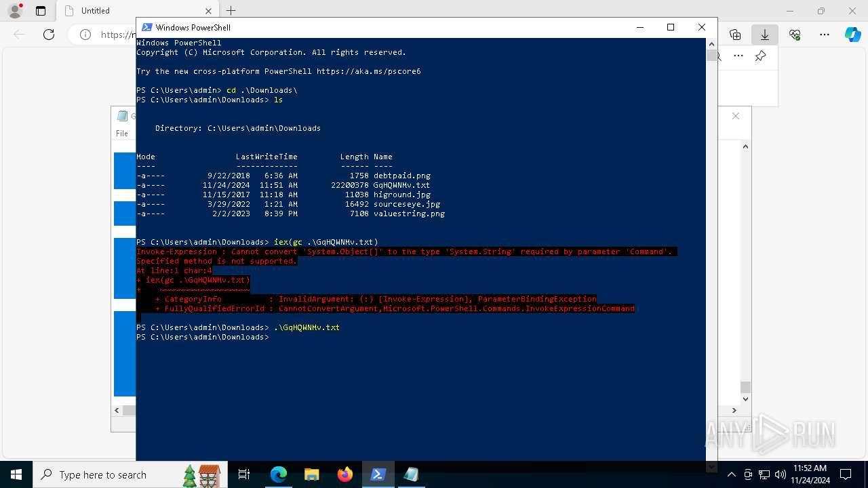Pin the downloads flyout panel
The image size is (868, 488).
[x=761, y=56]
